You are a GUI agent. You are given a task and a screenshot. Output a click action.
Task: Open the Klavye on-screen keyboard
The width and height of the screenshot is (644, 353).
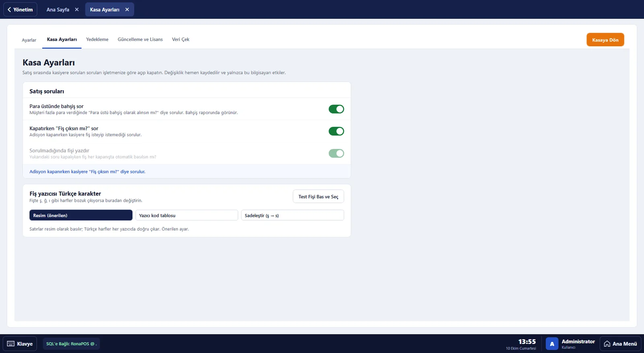[20, 344]
